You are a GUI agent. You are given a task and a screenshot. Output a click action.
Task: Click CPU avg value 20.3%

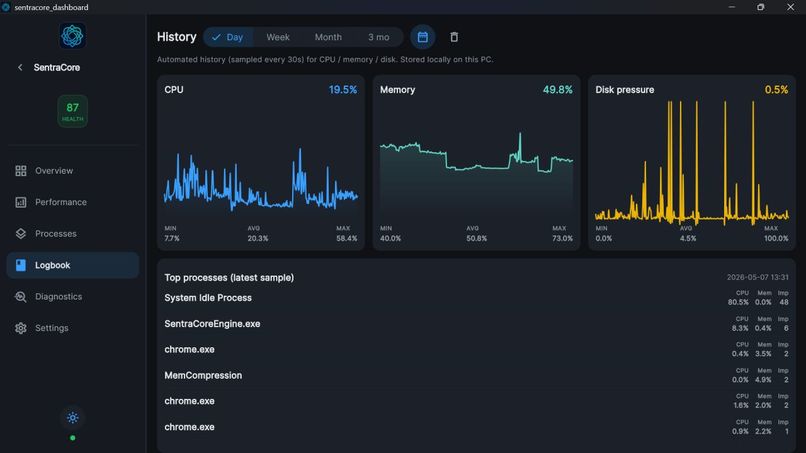tap(258, 239)
